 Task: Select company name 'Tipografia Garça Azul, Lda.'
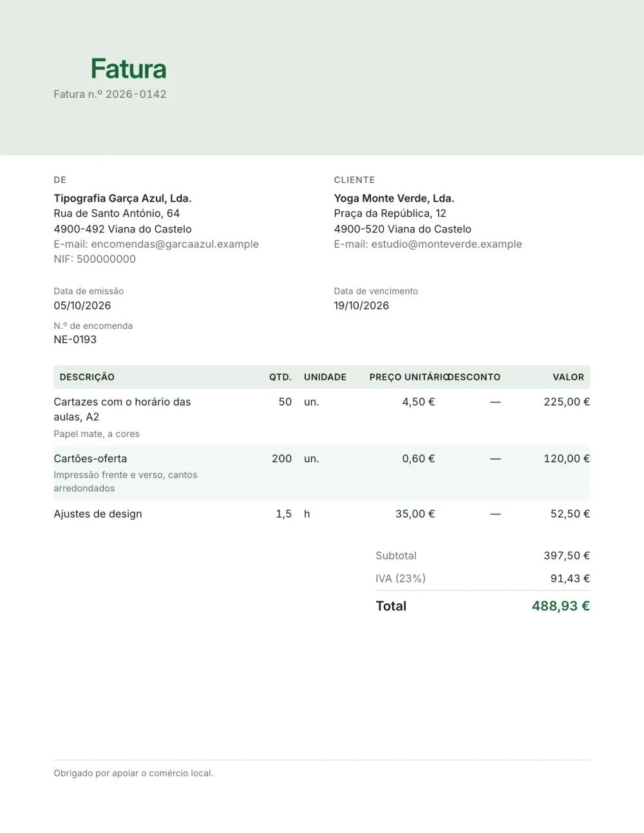(x=122, y=198)
